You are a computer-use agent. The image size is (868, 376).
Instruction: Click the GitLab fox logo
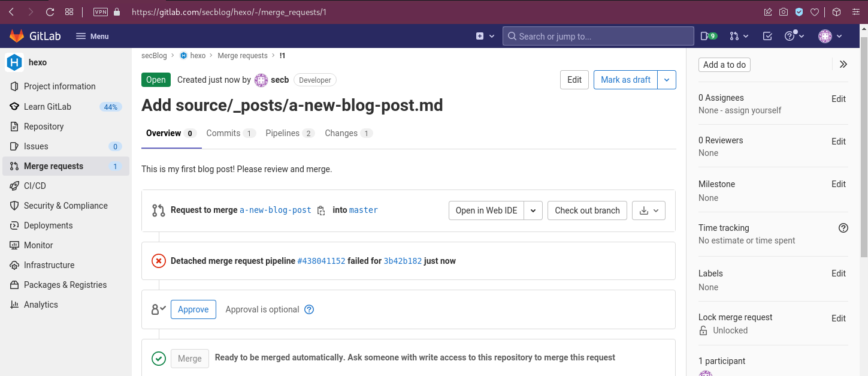tap(17, 36)
